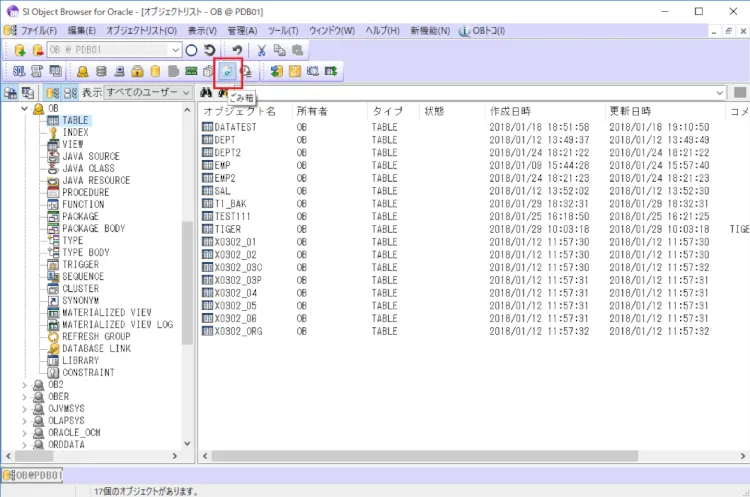
Task: Click the script tool icon beside SQL
Action: 37,71
